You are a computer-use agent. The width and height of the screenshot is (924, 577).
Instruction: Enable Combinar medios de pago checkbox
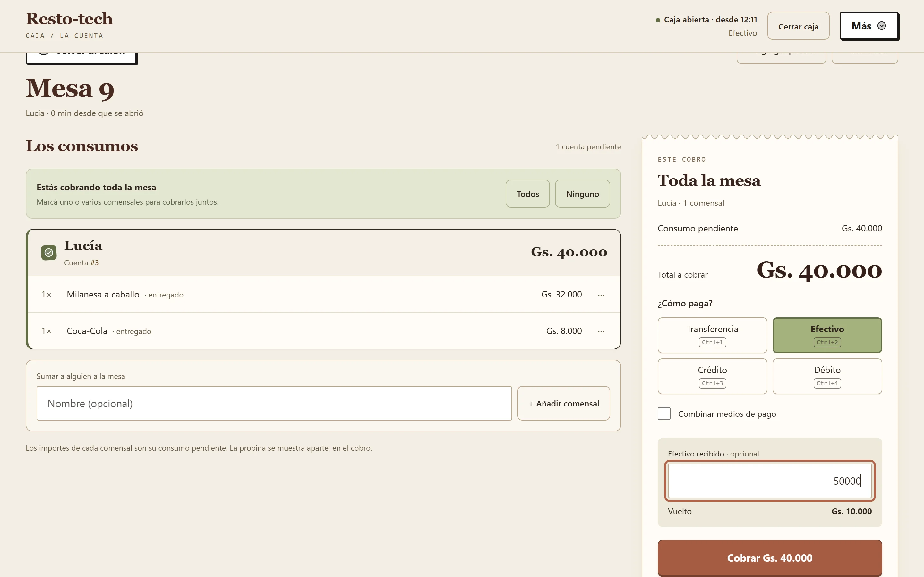[664, 414]
